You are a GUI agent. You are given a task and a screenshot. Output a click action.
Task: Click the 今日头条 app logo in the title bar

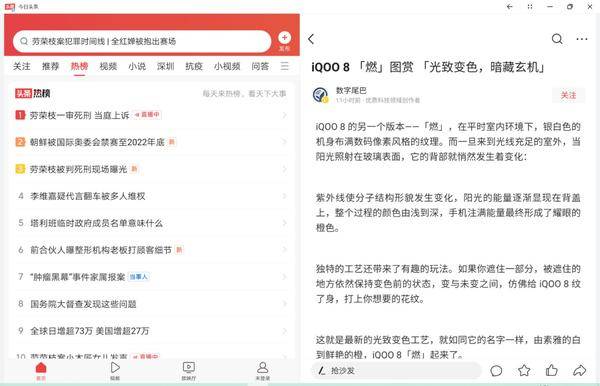coord(9,7)
